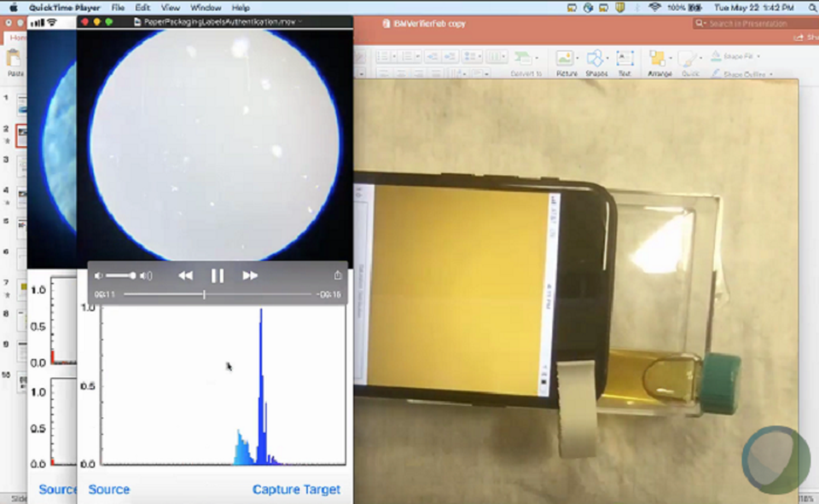Click Source in the QuickTime video
The width and height of the screenshot is (819, 504).
pyautogui.click(x=108, y=490)
